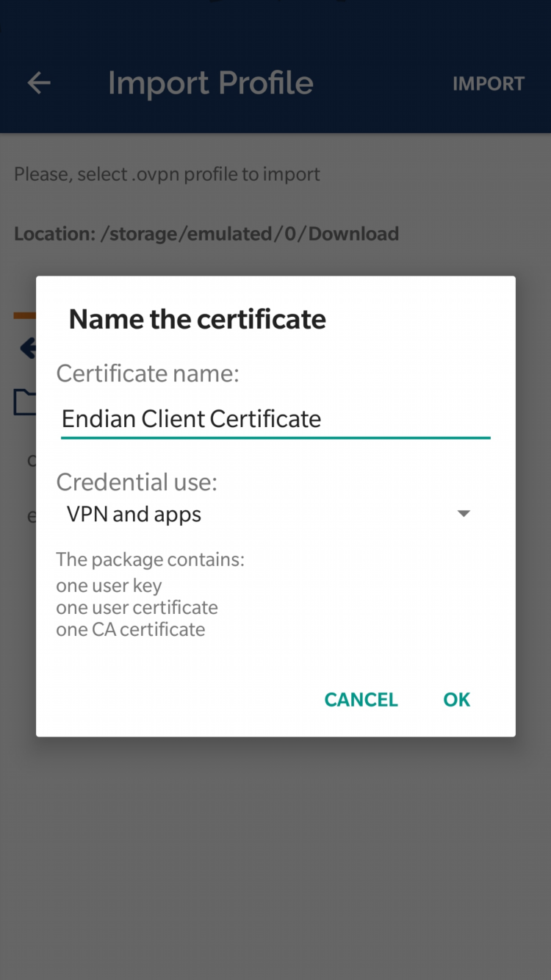The height and width of the screenshot is (980, 551).
Task: Tap the dimmed folder-up arrow behind the dialog
Action: click(x=28, y=347)
